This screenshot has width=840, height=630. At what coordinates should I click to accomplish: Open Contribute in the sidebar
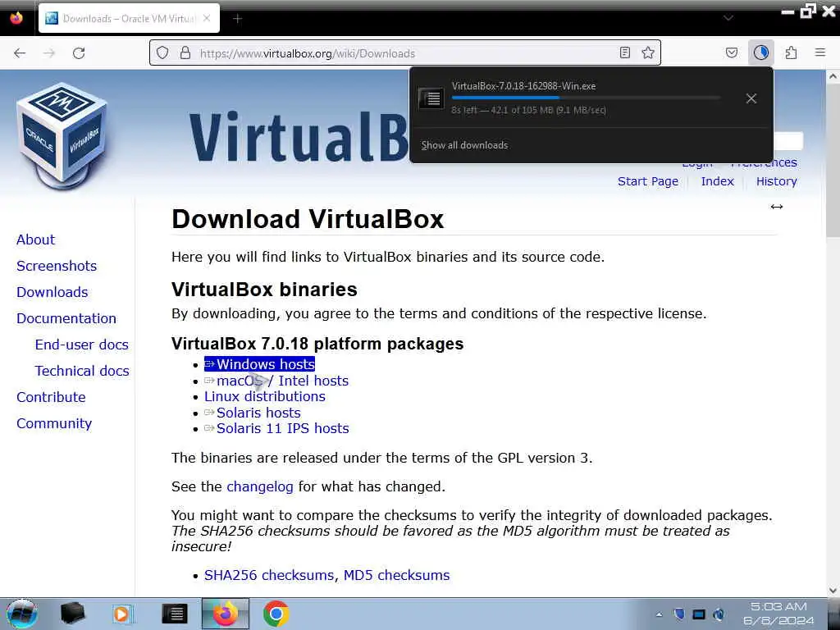[51, 397]
